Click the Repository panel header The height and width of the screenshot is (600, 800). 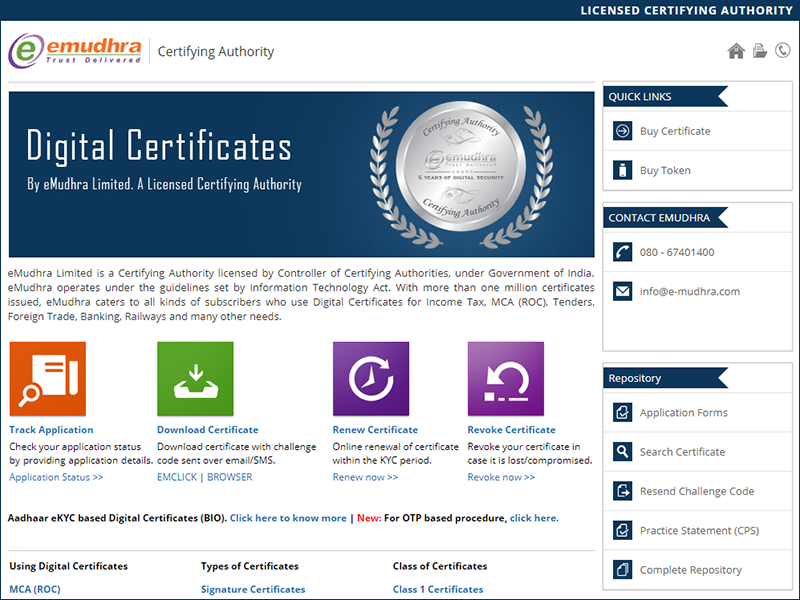(x=665, y=378)
